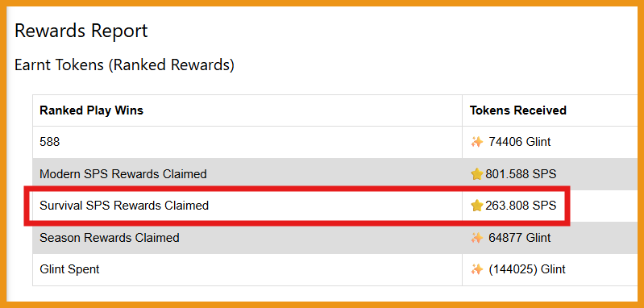Click the (144025) Glint spent value
Viewport: 644px width, 308px height.
pos(527,269)
